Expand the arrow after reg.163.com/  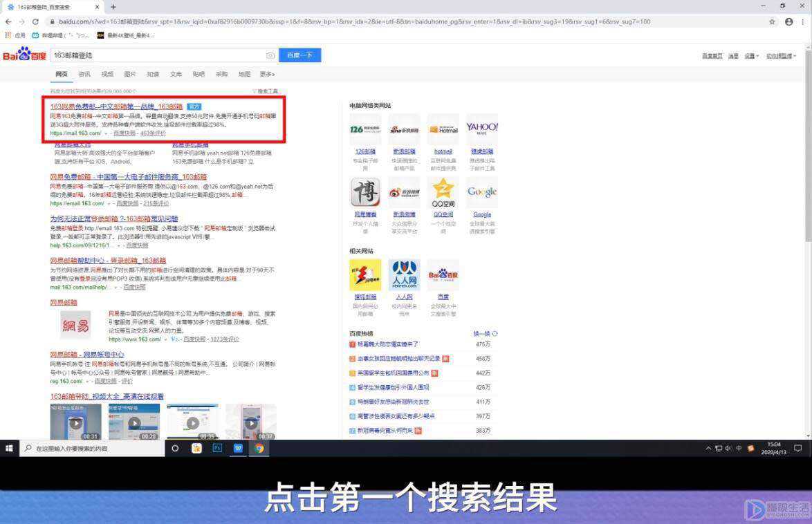87,382
